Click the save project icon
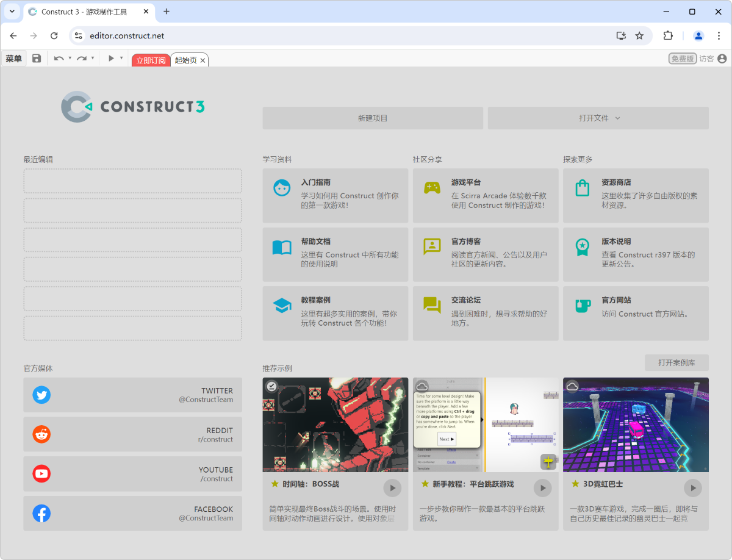This screenshot has width=732, height=560. [37, 59]
